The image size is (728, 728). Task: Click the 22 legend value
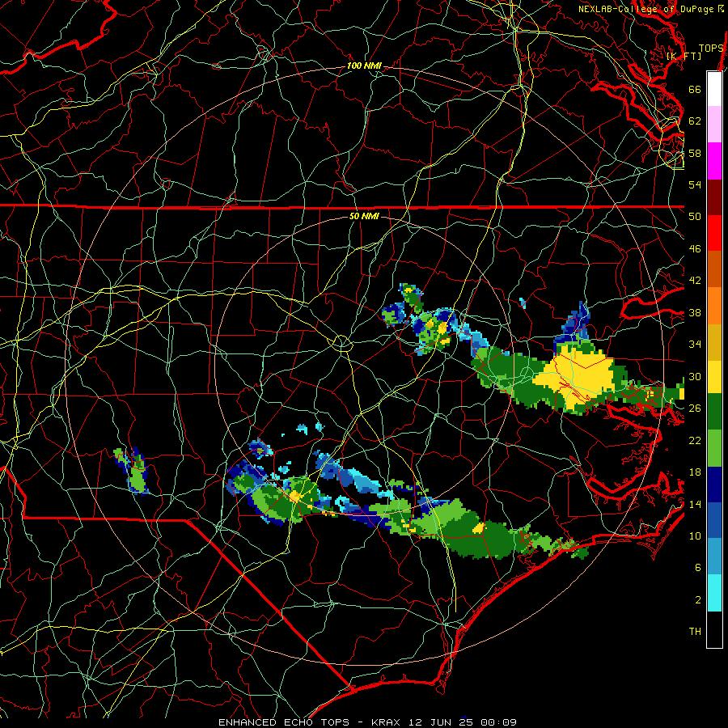click(x=695, y=440)
